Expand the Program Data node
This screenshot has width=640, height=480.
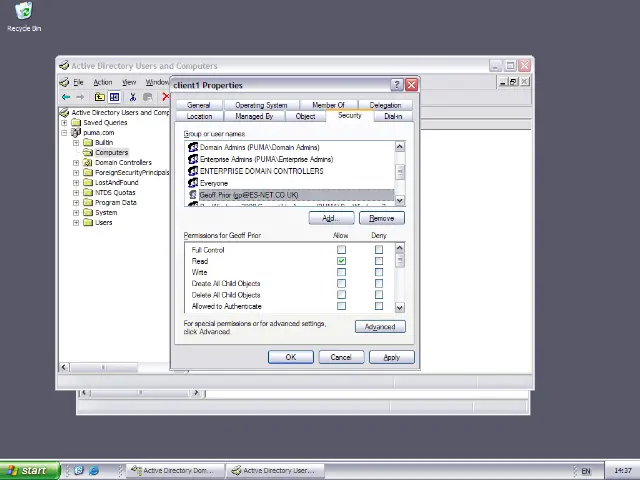pyautogui.click(x=76, y=202)
